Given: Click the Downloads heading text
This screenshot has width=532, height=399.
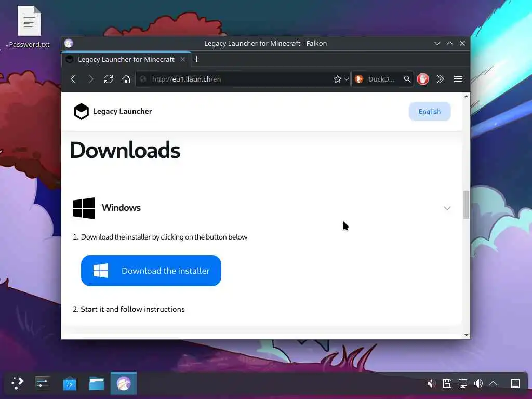Looking at the screenshot, I should point(125,150).
